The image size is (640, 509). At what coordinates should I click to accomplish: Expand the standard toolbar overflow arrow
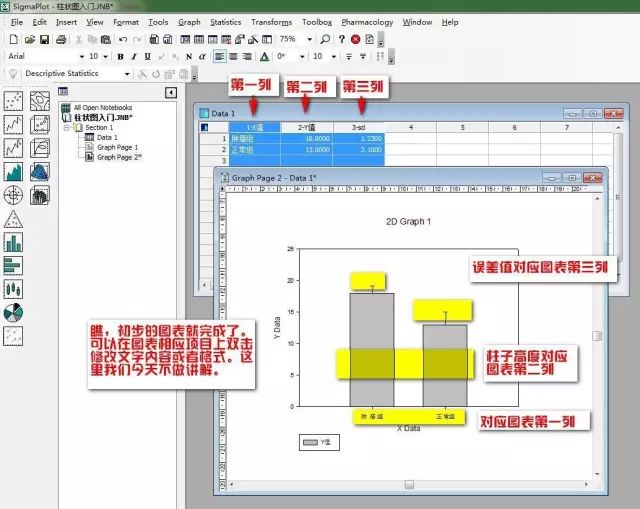tap(380, 42)
